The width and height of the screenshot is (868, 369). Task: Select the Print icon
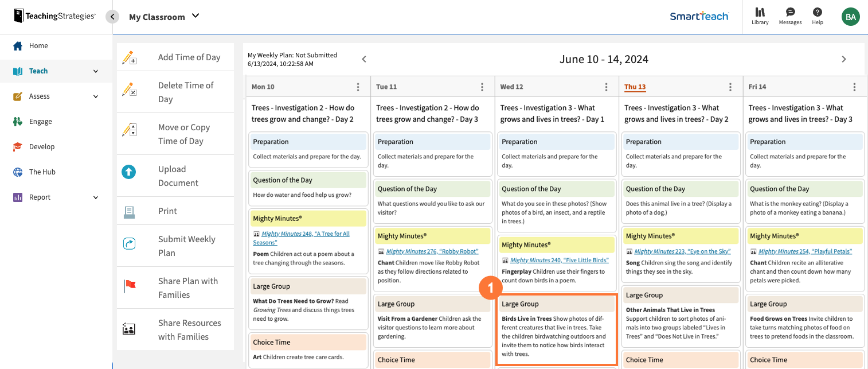click(128, 211)
